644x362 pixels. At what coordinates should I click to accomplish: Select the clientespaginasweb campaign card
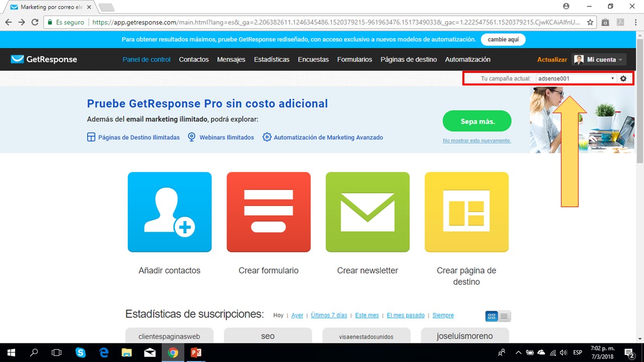click(170, 335)
